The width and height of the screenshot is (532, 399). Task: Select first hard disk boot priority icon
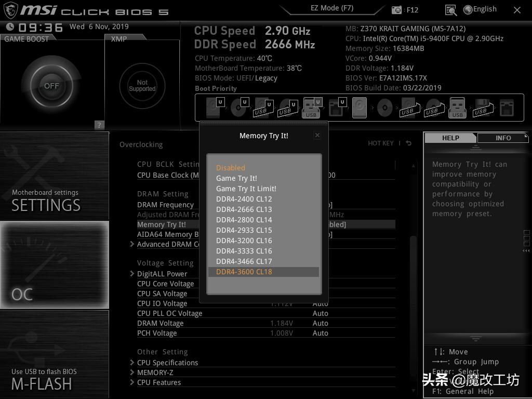pyautogui.click(x=215, y=108)
